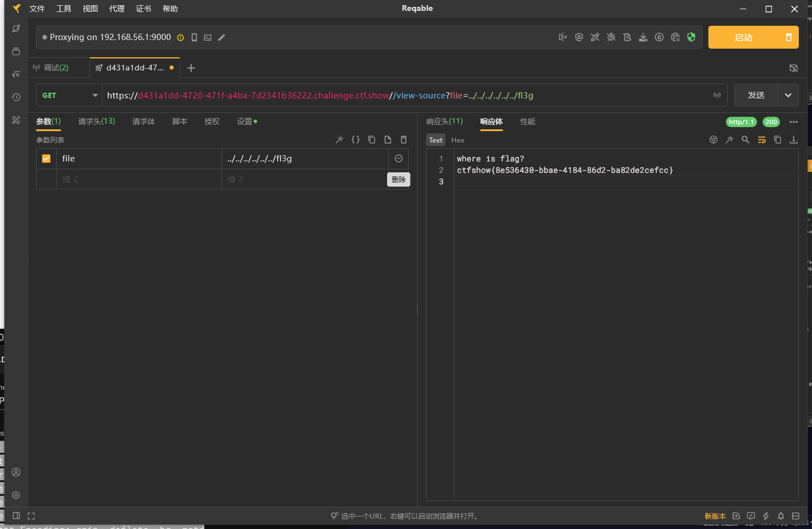The width and height of the screenshot is (812, 529).
Task: Click the crossed-out cube icon at tab bar right
Action: click(x=794, y=68)
